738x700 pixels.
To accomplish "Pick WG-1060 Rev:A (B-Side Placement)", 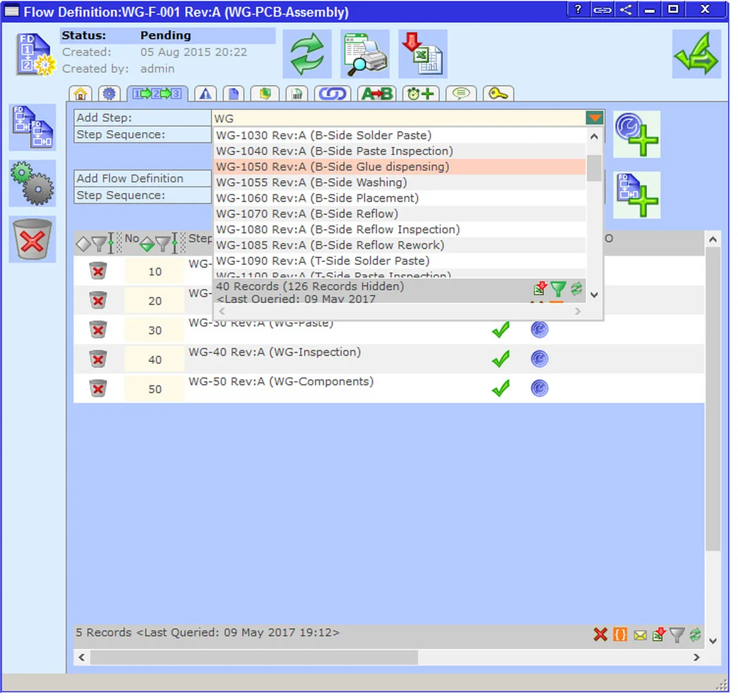I will [400, 199].
